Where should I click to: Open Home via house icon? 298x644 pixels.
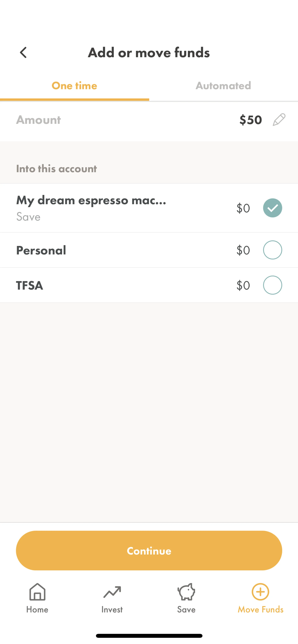tap(37, 591)
